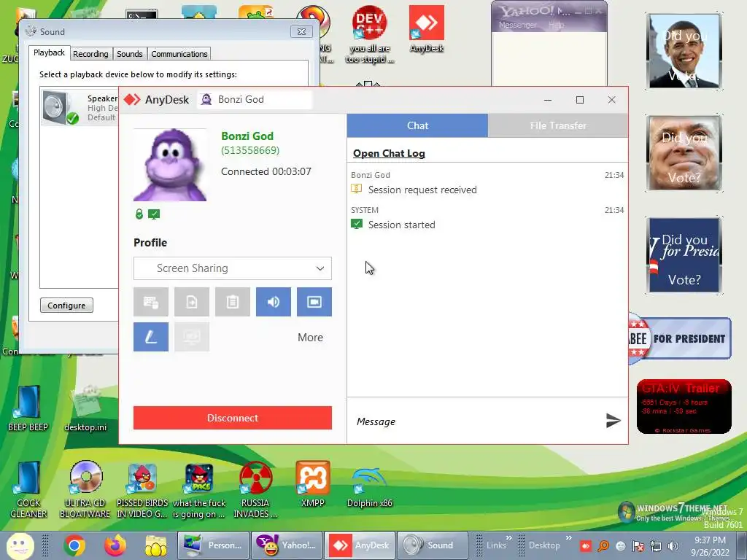This screenshot has width=747, height=560.
Task: Focus the Message input field
Action: click(x=476, y=421)
